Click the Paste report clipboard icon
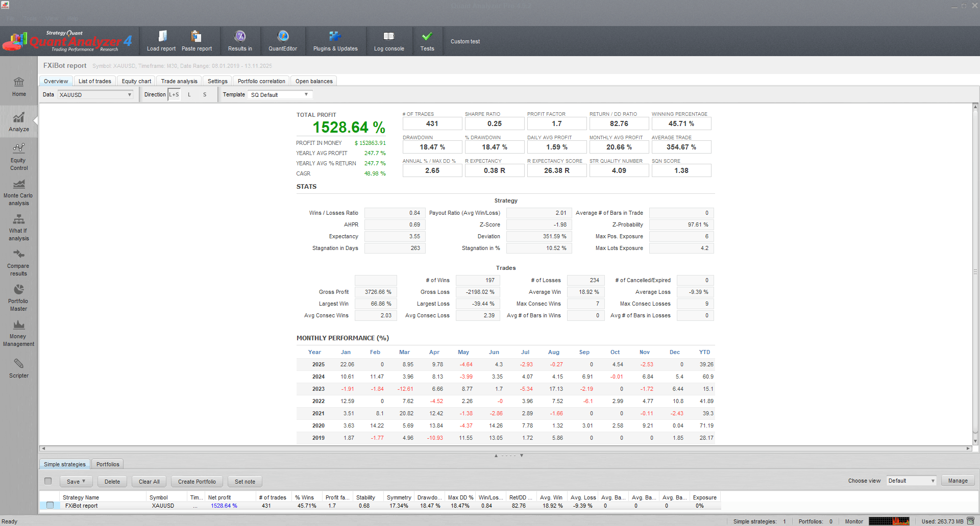 click(196, 36)
